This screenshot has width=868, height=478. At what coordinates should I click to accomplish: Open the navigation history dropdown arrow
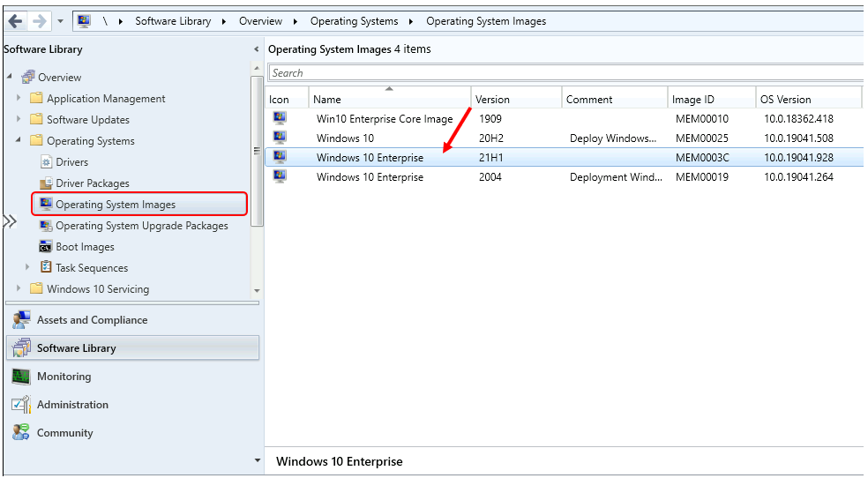pyautogui.click(x=60, y=21)
